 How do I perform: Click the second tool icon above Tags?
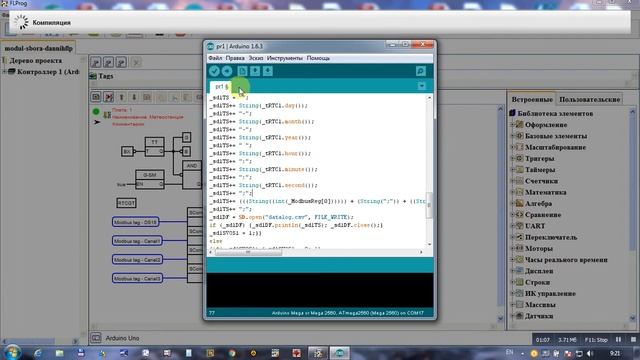coord(109,62)
